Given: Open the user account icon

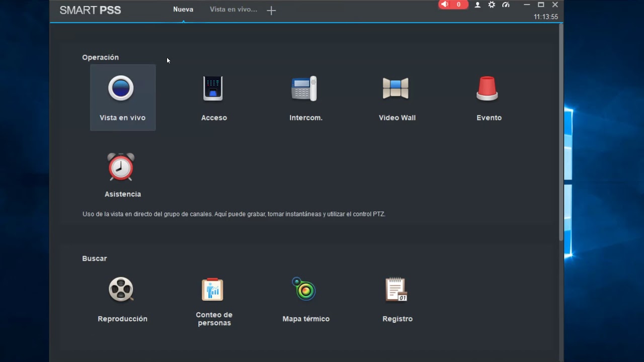Looking at the screenshot, I should [x=477, y=5].
